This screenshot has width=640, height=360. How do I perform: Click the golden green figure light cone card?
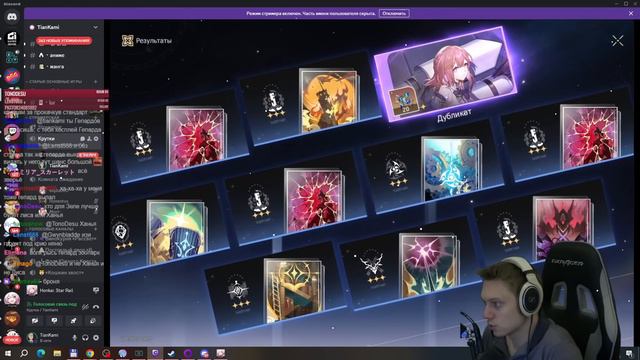point(177,231)
